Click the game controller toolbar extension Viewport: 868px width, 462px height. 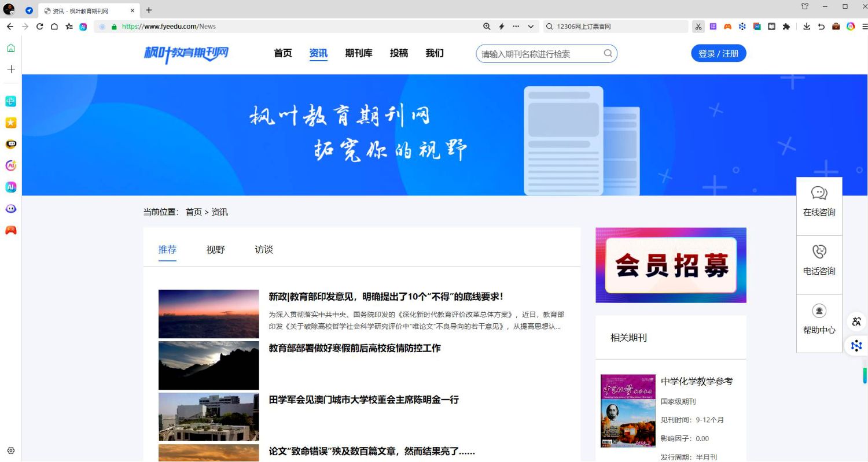point(728,26)
